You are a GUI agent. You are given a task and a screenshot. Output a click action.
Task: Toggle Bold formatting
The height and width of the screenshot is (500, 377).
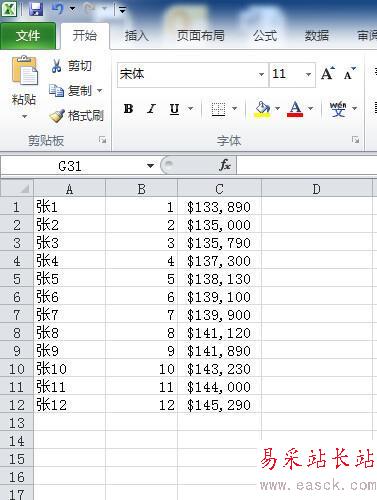click(x=128, y=109)
